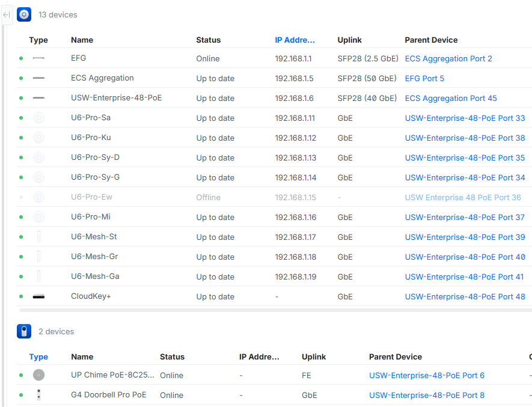Click the USW-Enterprise-48-PoE switch device icon
Image resolution: width=532 pixels, height=407 pixels.
click(38, 98)
